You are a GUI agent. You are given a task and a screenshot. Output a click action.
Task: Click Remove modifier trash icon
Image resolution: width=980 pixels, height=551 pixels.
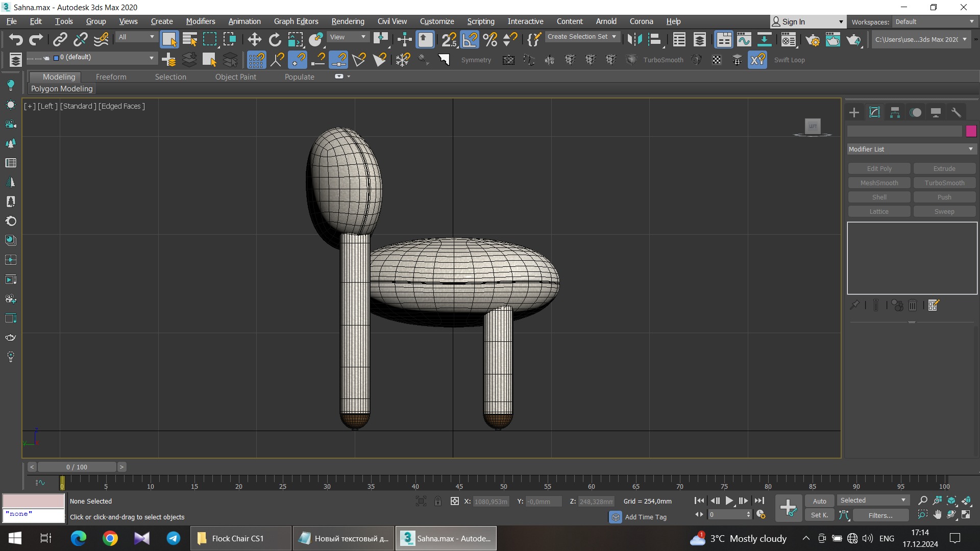coord(913,305)
